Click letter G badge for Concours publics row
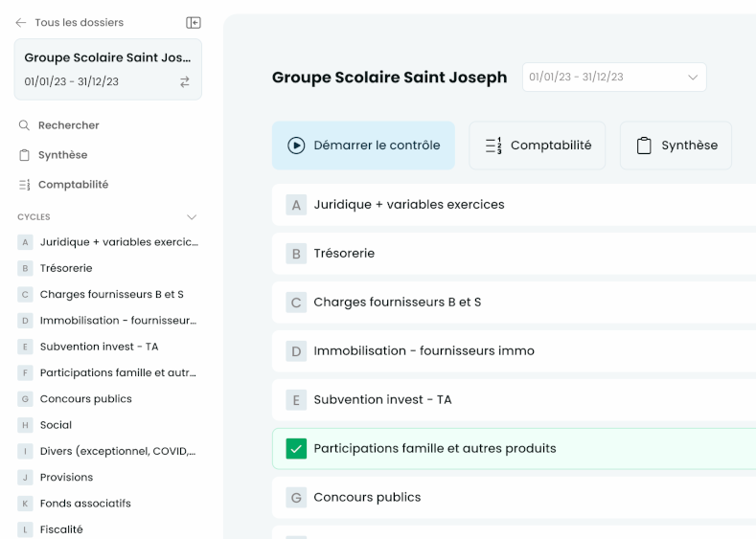This screenshot has height=539, width=756. (x=296, y=498)
